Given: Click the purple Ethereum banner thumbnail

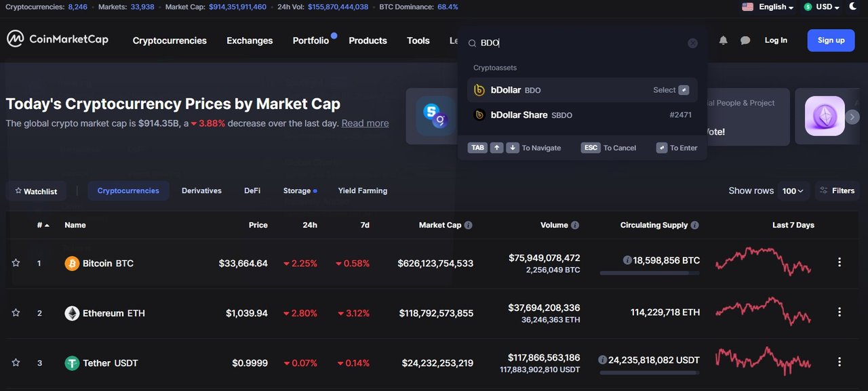Looking at the screenshot, I should click(825, 116).
